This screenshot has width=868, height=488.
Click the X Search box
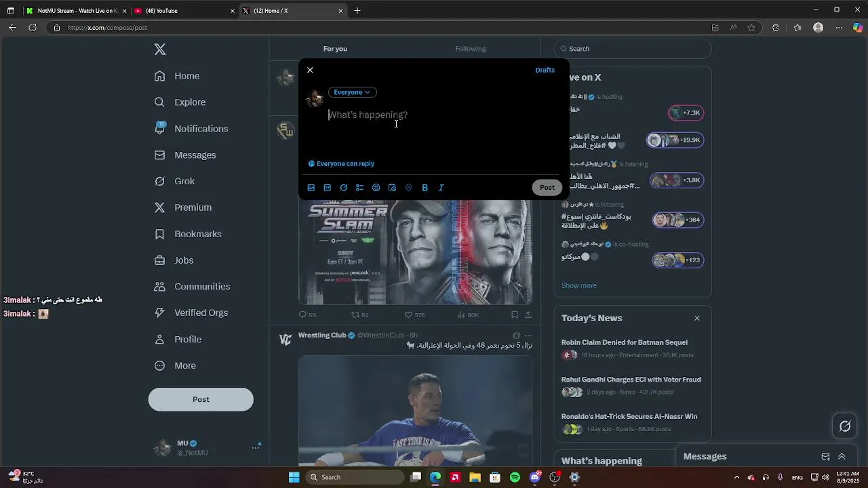click(633, 49)
